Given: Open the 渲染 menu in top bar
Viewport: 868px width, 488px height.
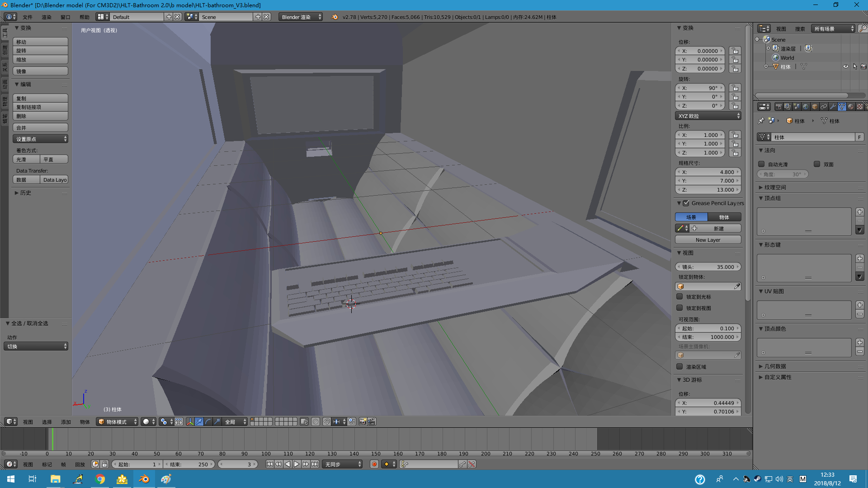Looking at the screenshot, I should 47,17.
